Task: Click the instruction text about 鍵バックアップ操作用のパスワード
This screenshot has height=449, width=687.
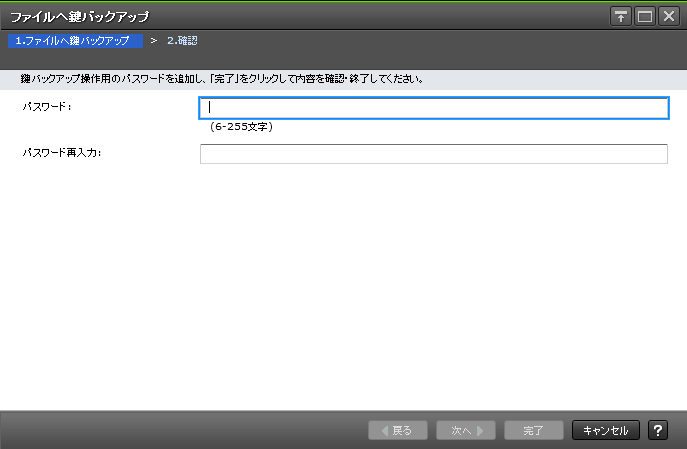Action: click(x=222, y=79)
